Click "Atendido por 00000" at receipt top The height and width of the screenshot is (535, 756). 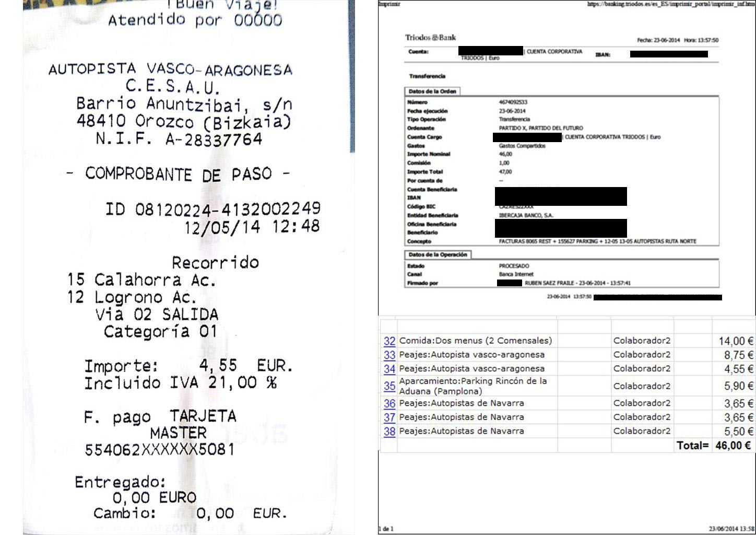(195, 20)
